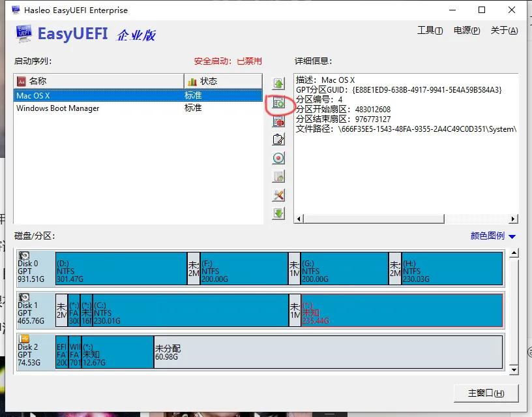Create a new boot entry
The image size is (532, 417).
point(278,102)
